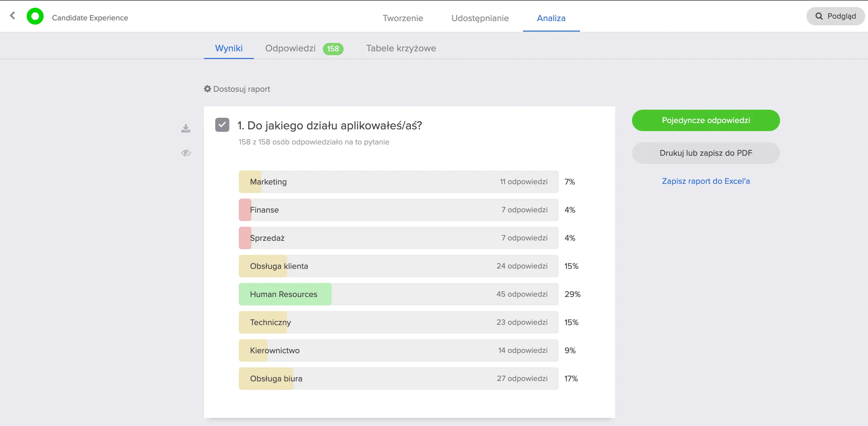868x426 pixels.
Task: Click the Pojedyncze odpowiedzi button
Action: pyautogui.click(x=706, y=120)
